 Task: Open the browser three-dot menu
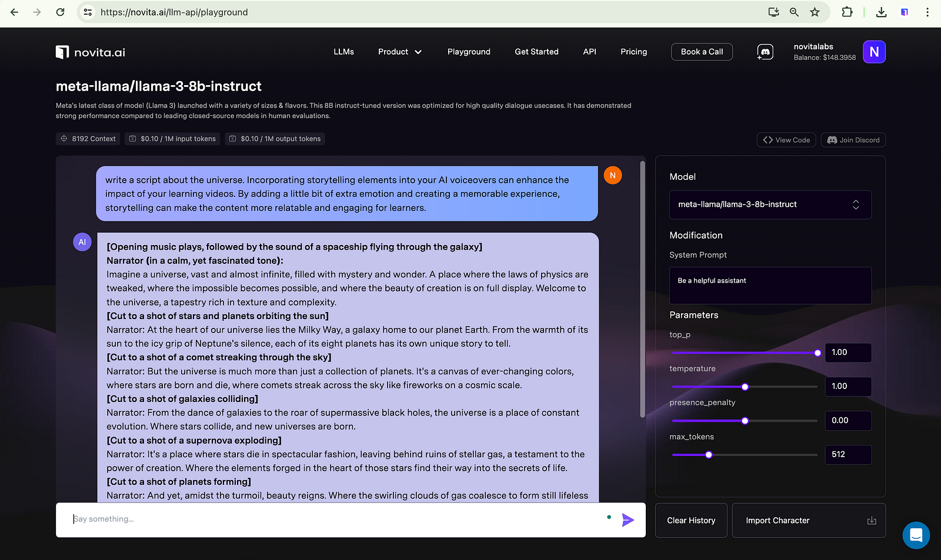pyautogui.click(x=927, y=12)
